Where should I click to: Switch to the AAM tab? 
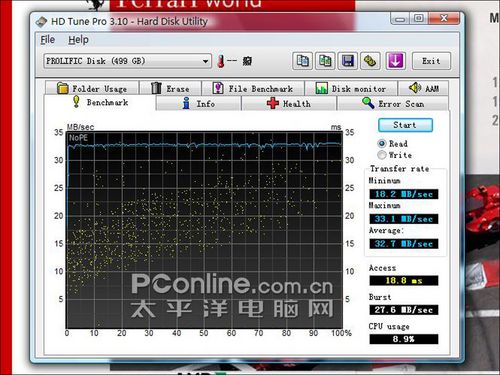[x=423, y=88]
